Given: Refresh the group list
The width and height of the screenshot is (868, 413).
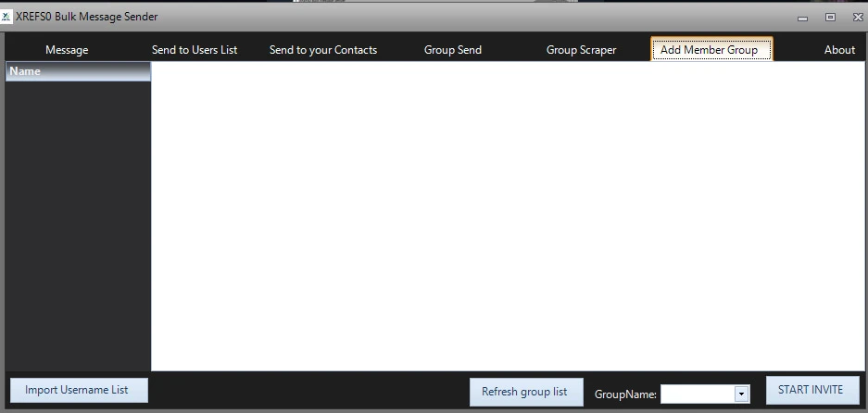Looking at the screenshot, I should click(x=526, y=392).
